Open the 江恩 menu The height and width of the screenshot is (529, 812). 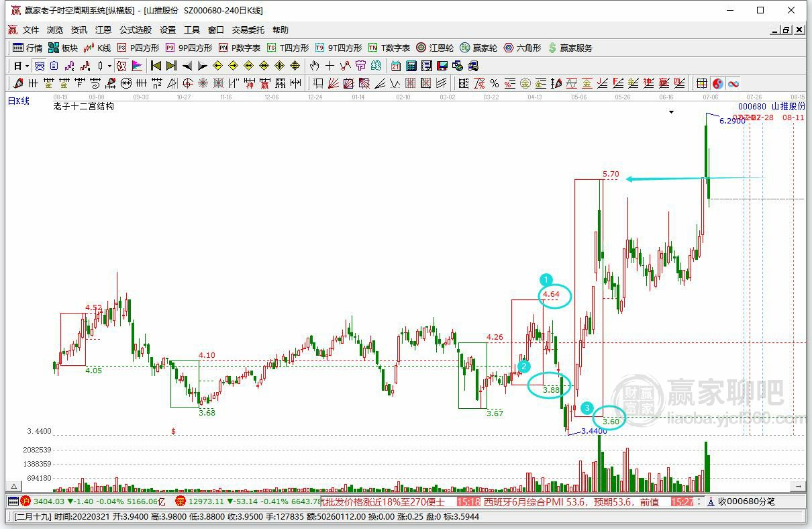(103, 30)
